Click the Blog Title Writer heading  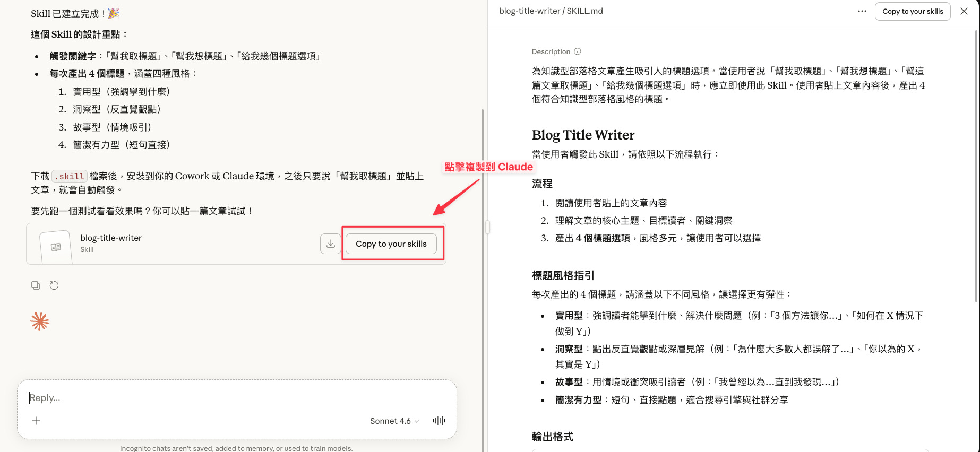tap(583, 135)
